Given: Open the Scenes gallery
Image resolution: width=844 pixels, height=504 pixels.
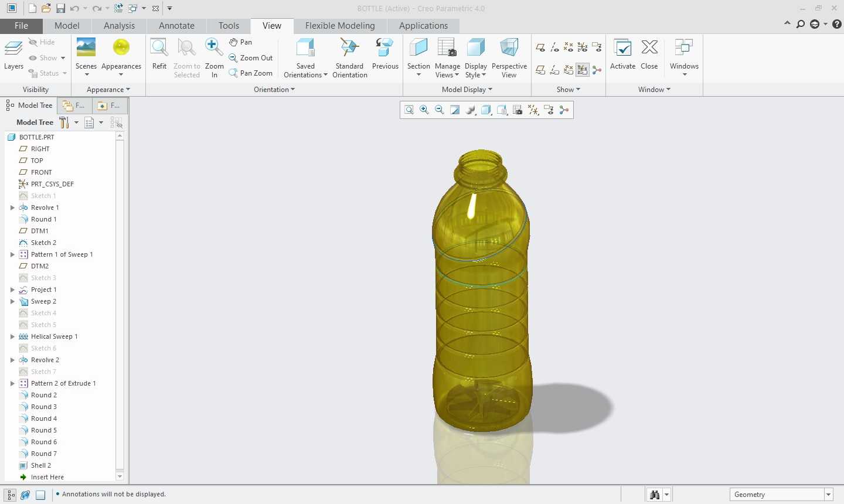Looking at the screenshot, I should (x=86, y=57).
